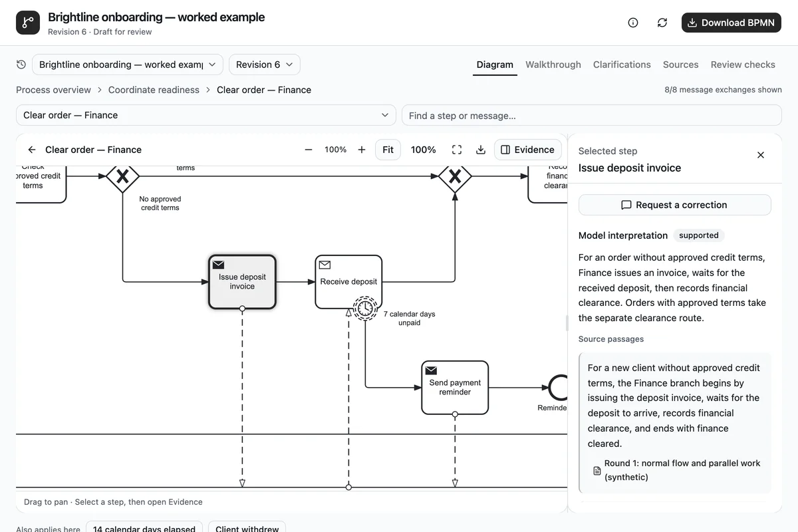
Task: Go to the Sources tab
Action: click(681, 65)
